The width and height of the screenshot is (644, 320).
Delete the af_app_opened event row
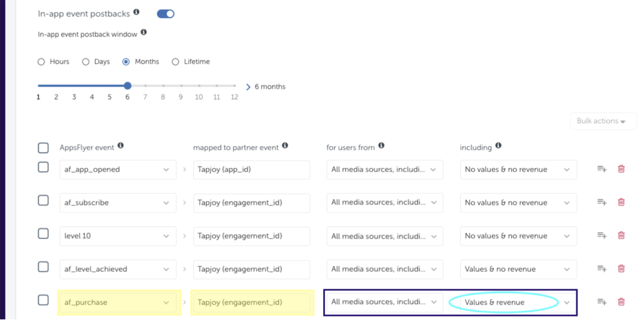point(621,169)
